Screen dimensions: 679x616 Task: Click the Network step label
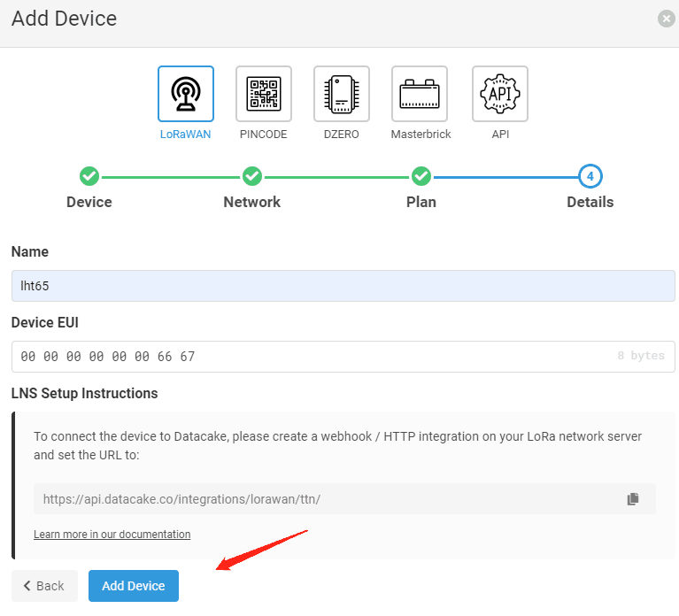click(252, 202)
